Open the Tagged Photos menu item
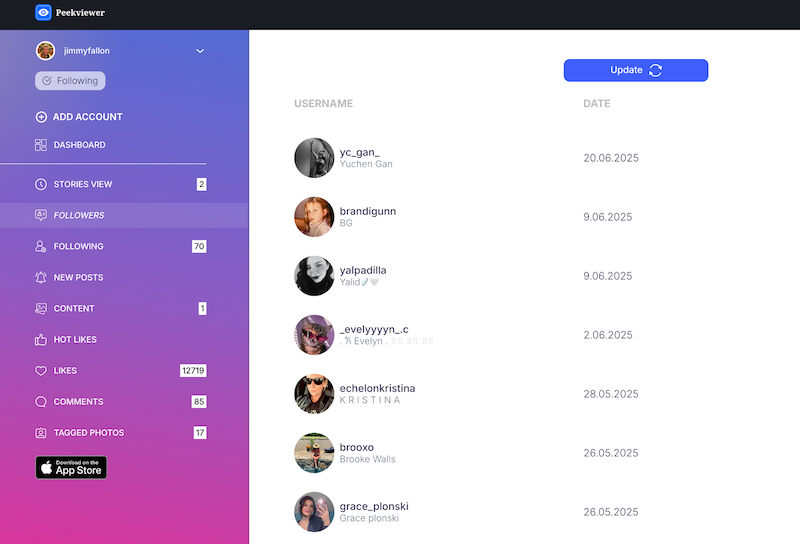800x544 pixels. pyautogui.click(x=124, y=433)
